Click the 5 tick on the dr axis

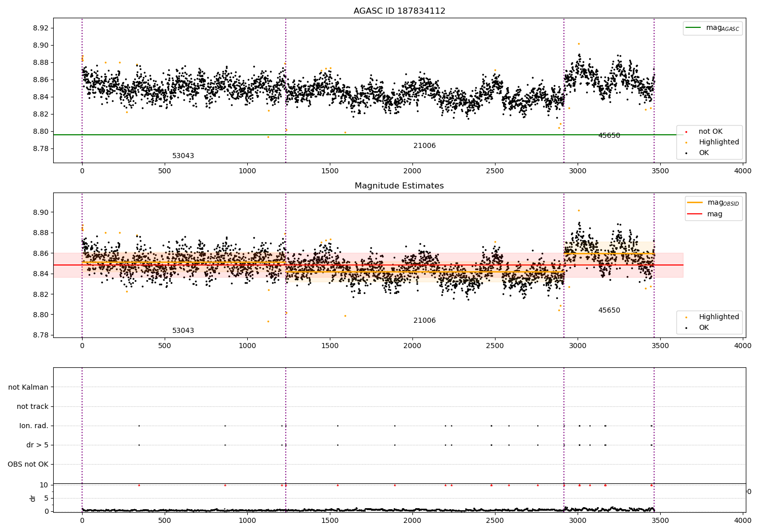point(47,498)
